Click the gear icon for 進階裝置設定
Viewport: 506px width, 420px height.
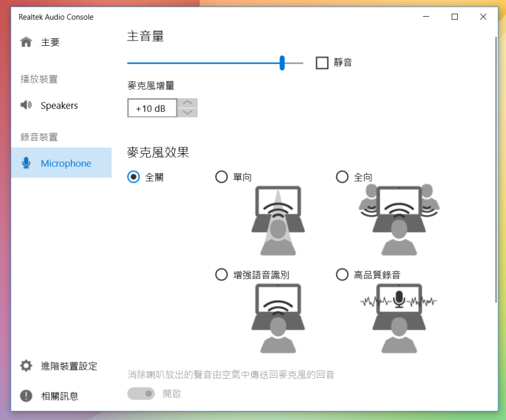[x=26, y=366]
